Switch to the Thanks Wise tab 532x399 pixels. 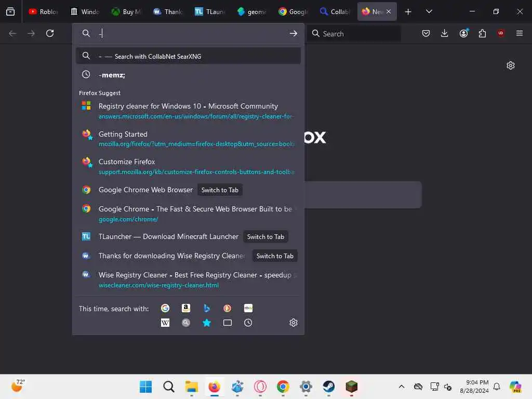coord(168,12)
